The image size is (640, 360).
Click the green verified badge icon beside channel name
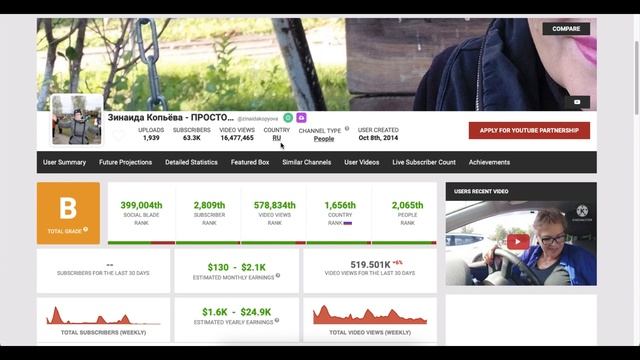click(x=288, y=118)
